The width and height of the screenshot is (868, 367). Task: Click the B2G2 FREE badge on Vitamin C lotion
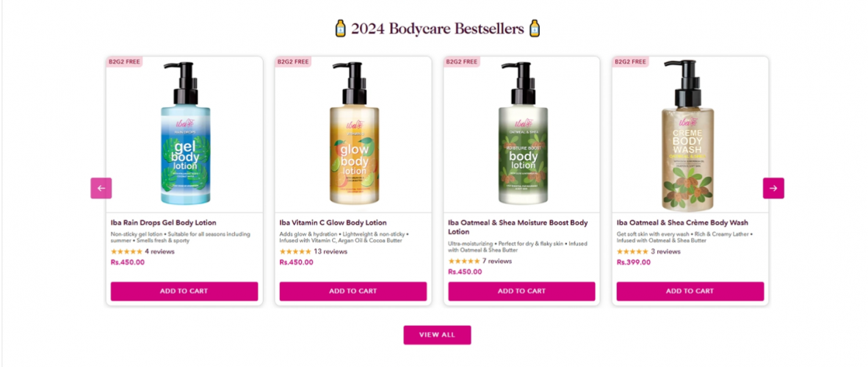[294, 62]
